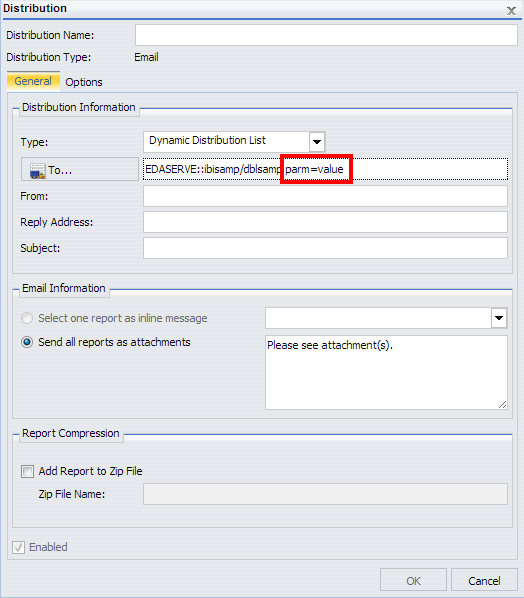The width and height of the screenshot is (524, 598).
Task: Click into the From field
Action: (x=325, y=196)
